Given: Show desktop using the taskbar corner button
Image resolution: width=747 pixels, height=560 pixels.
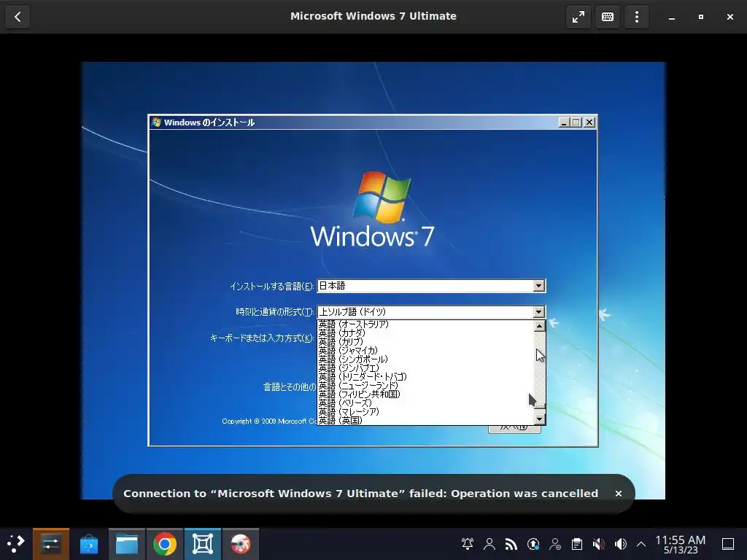Looking at the screenshot, I should [728, 544].
